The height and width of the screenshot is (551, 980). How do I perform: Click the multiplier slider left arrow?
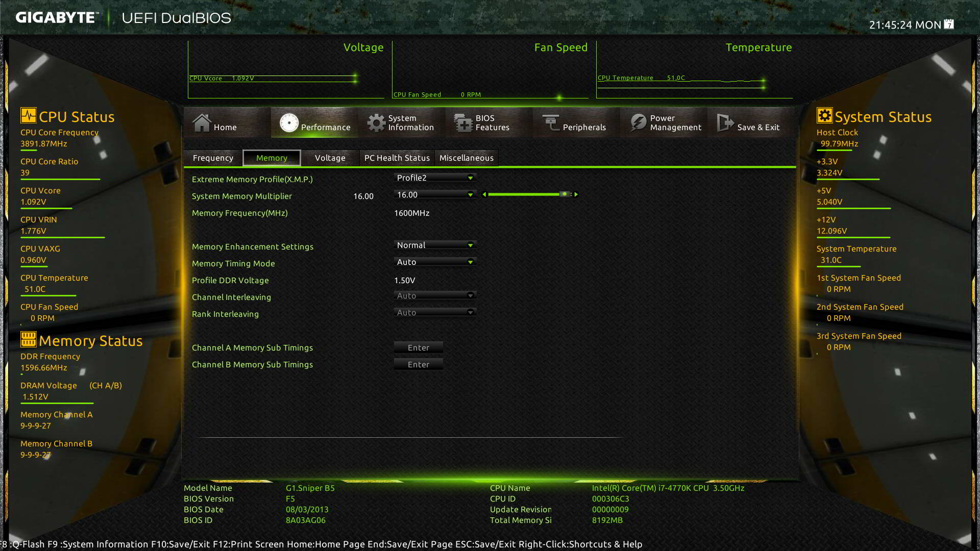click(484, 194)
